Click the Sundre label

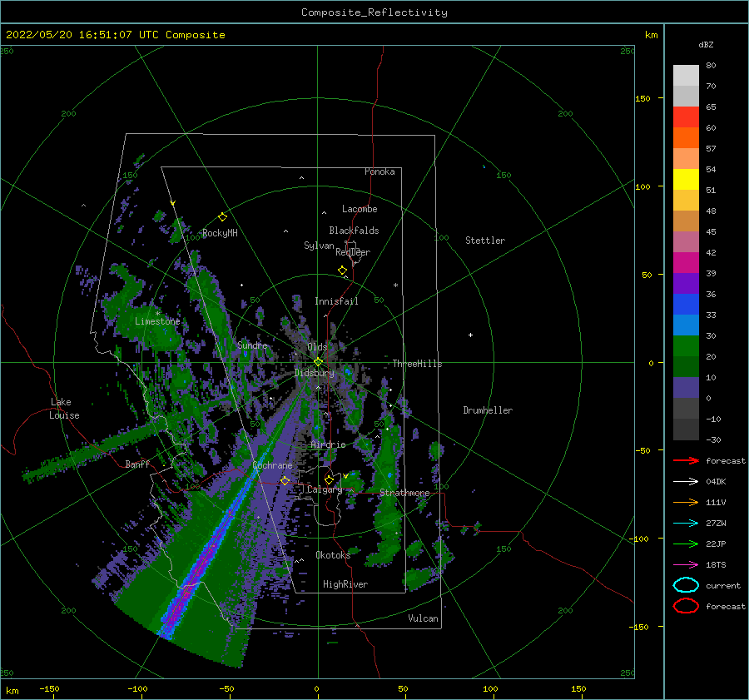[x=251, y=345]
